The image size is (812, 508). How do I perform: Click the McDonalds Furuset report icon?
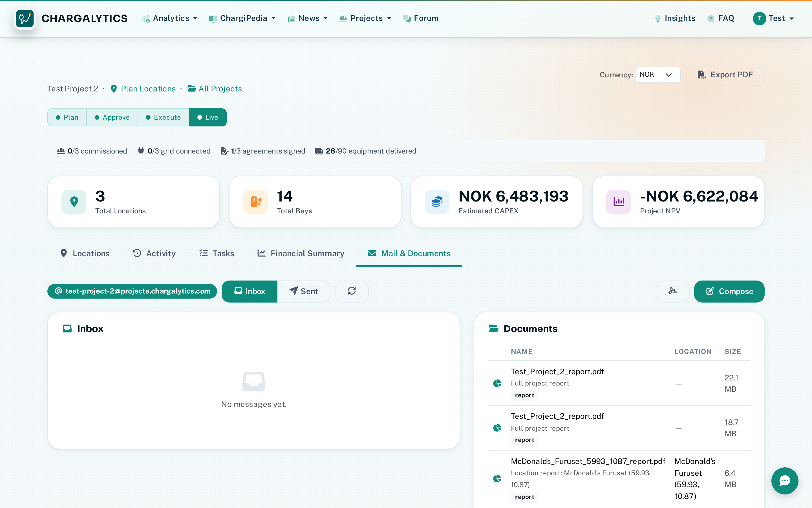tap(497, 479)
